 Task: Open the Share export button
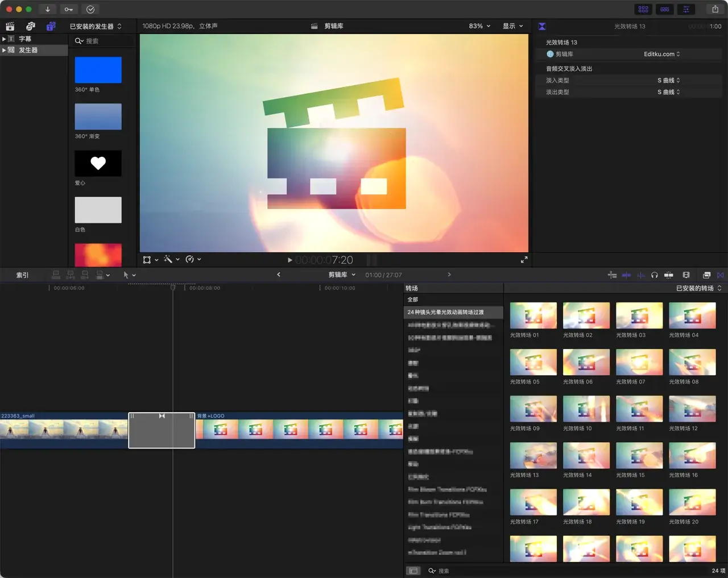715,9
